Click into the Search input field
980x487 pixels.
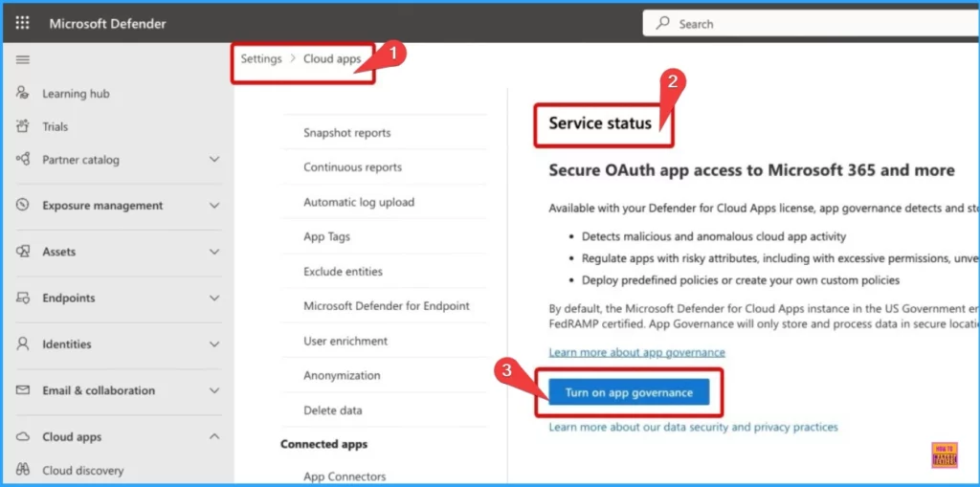point(812,24)
